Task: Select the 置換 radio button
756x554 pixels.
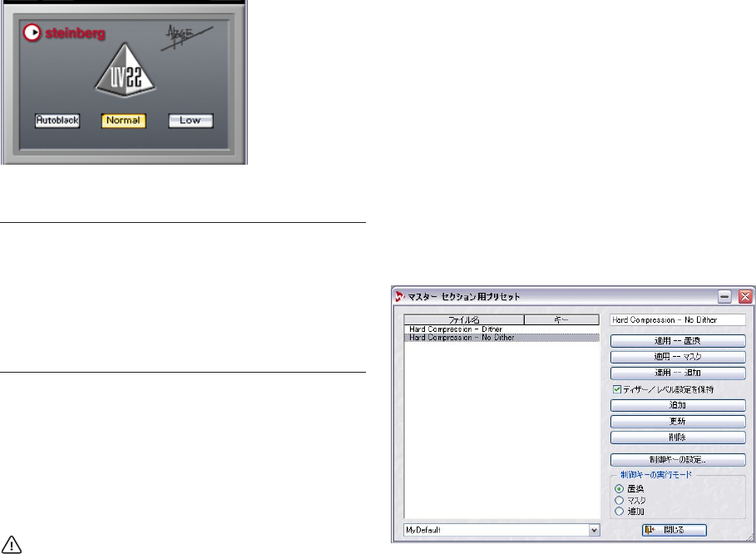Action: coord(620,489)
